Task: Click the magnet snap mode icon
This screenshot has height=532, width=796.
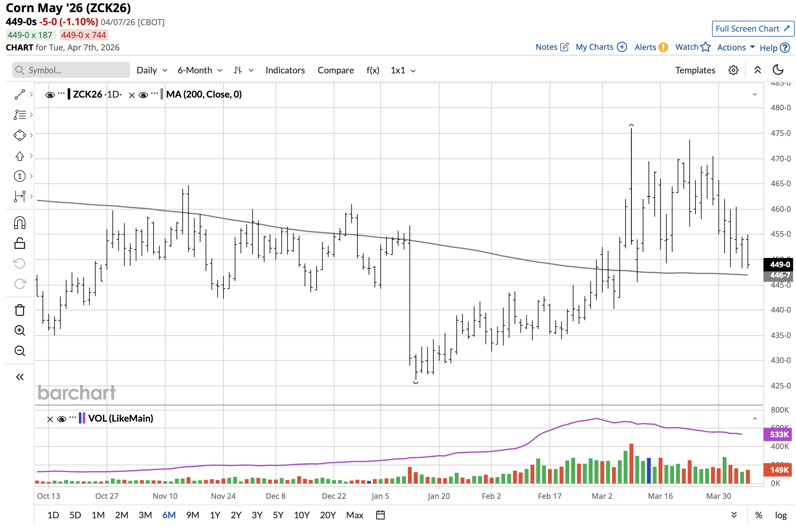Action: click(20, 223)
